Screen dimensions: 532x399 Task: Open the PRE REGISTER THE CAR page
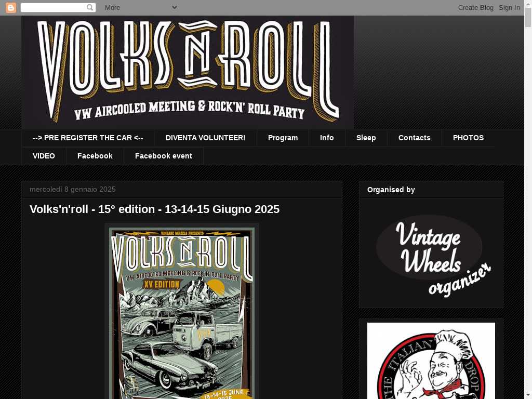[88, 138]
